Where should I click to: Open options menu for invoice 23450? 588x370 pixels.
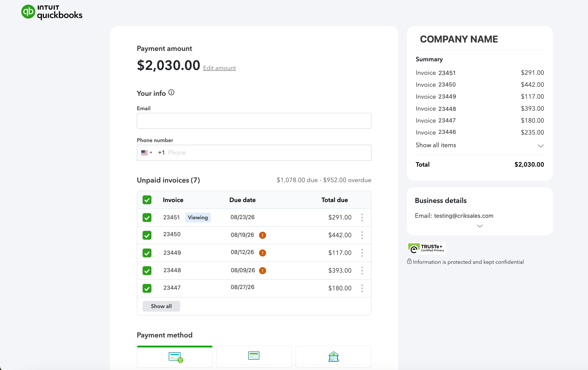coord(362,235)
